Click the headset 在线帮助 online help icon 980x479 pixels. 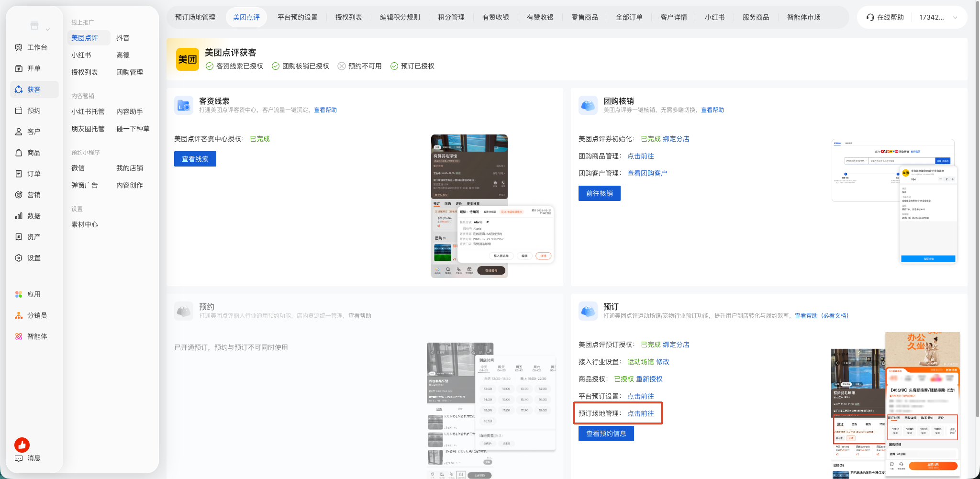click(x=870, y=17)
